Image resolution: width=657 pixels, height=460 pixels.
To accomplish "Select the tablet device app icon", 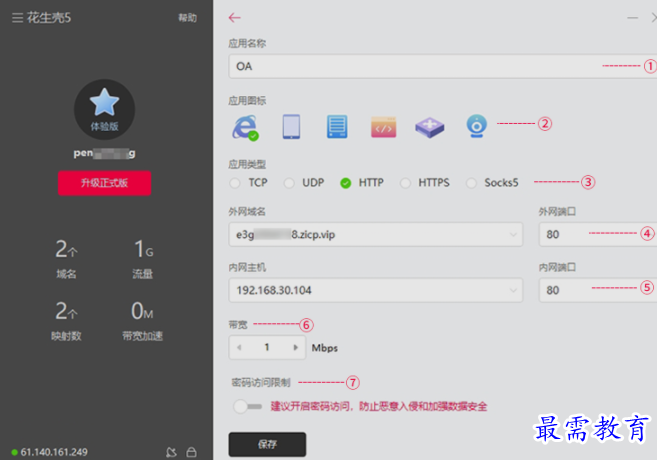I will pos(291,127).
